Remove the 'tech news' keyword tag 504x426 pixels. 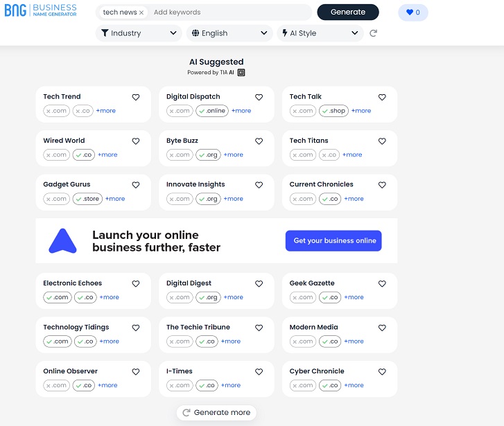click(x=141, y=12)
